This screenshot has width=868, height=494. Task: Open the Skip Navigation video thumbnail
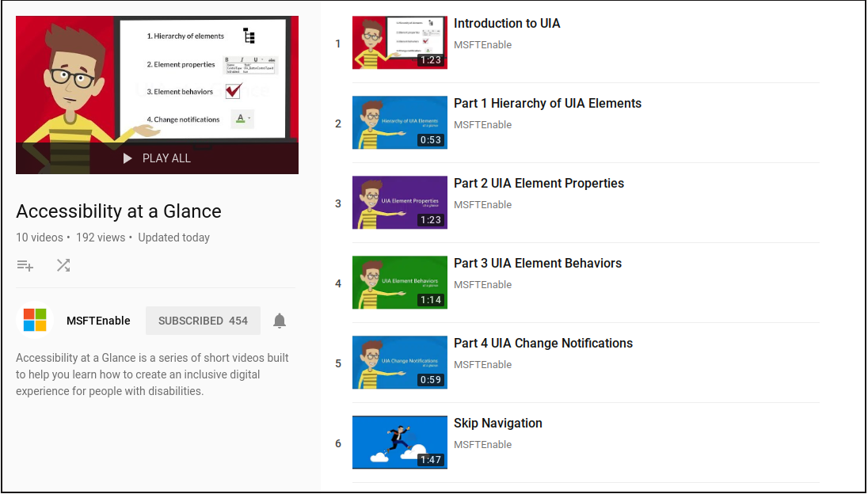click(399, 443)
